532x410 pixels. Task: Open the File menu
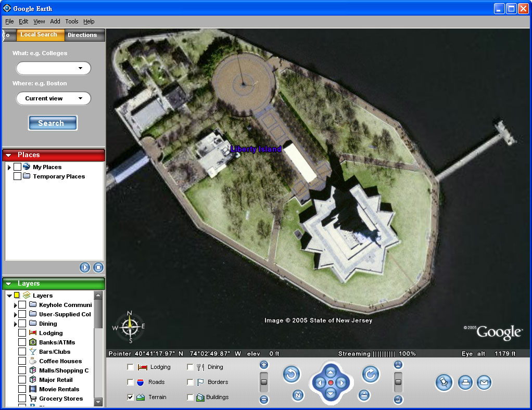pos(9,21)
